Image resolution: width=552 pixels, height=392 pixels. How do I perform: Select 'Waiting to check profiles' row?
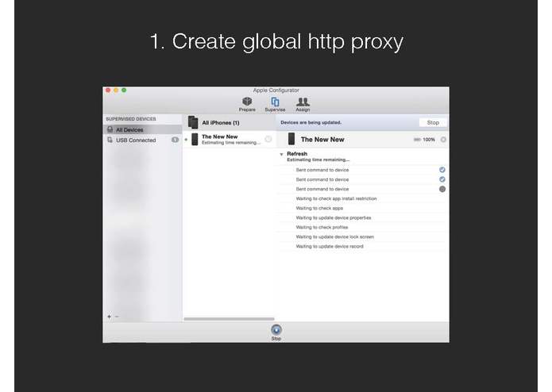(363, 227)
